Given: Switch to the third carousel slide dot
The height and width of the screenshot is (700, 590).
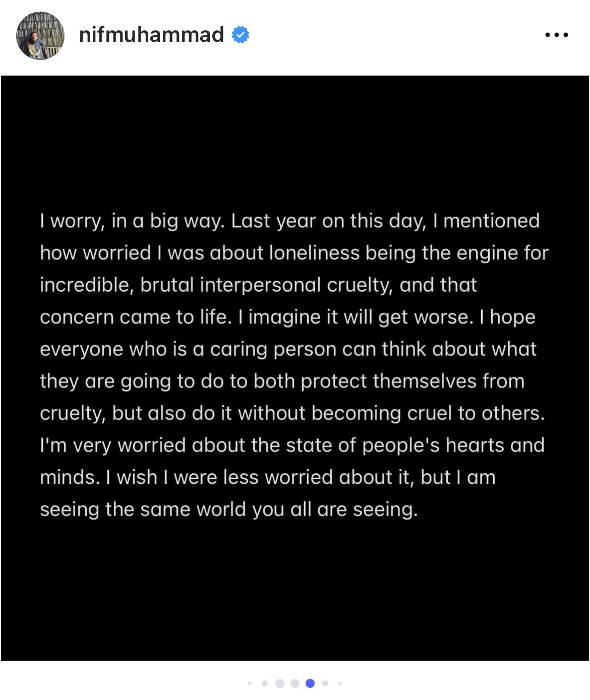Looking at the screenshot, I should (x=280, y=683).
